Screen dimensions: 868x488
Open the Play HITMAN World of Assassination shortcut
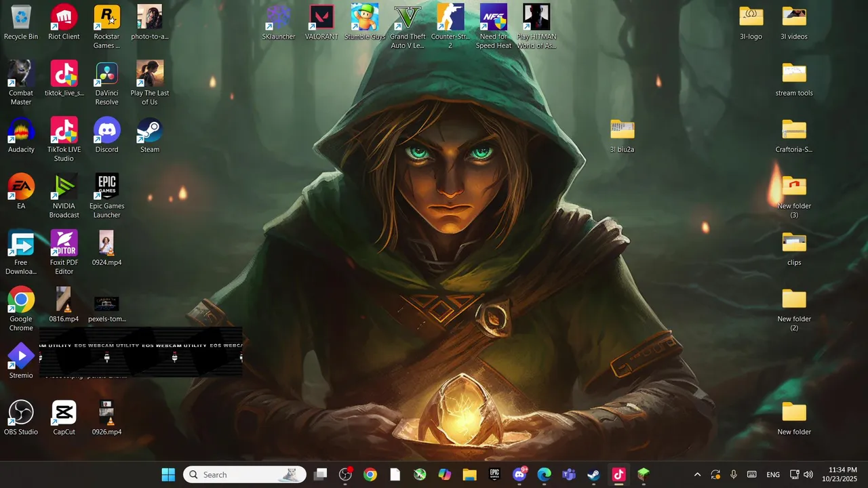pos(536,26)
